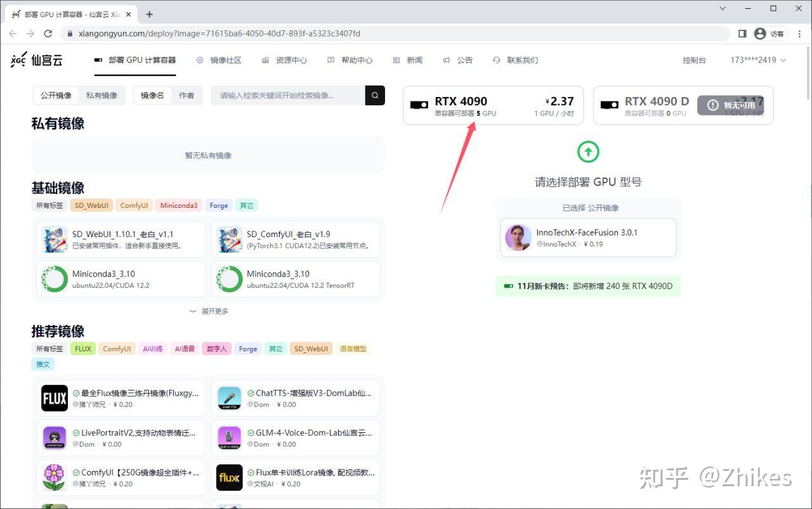Select 作者 search mode

pyautogui.click(x=187, y=96)
